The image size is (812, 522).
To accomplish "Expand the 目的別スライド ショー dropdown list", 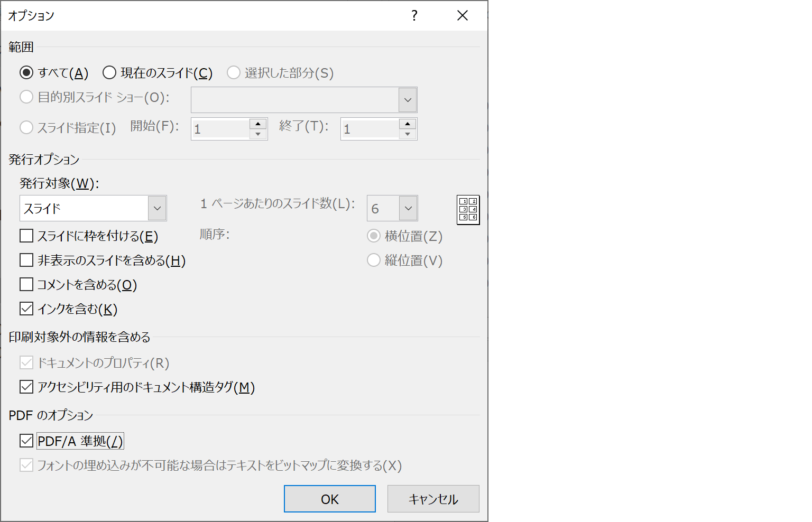I will [408, 100].
